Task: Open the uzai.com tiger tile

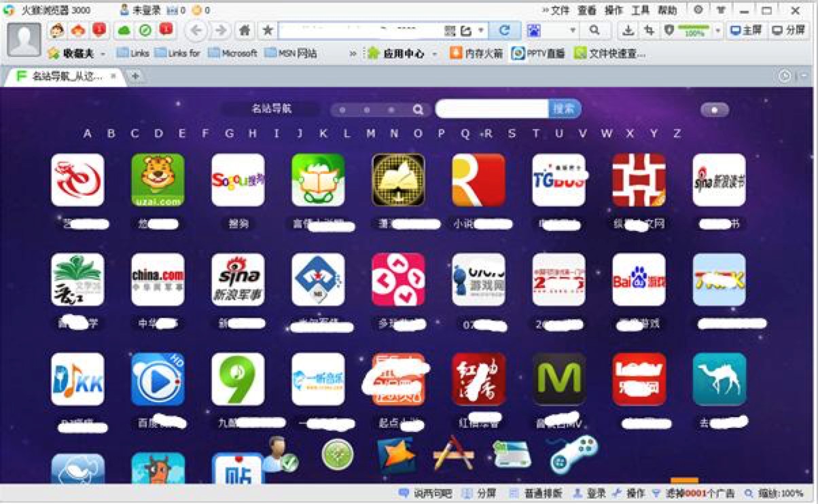Action: click(158, 180)
